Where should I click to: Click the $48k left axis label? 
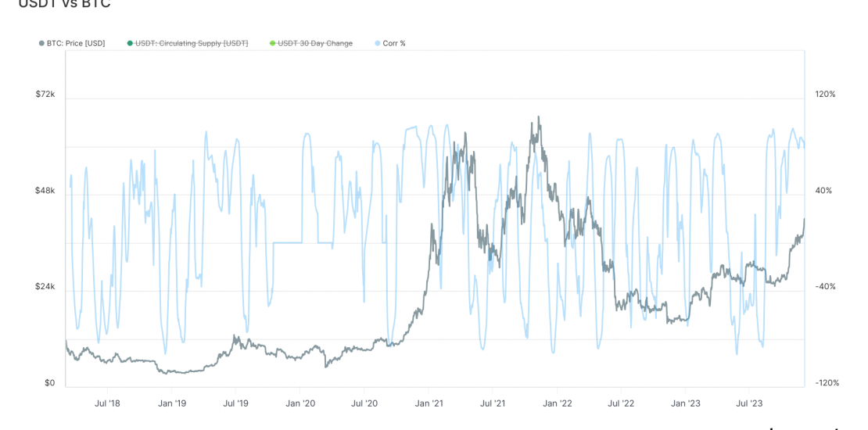pyautogui.click(x=45, y=190)
